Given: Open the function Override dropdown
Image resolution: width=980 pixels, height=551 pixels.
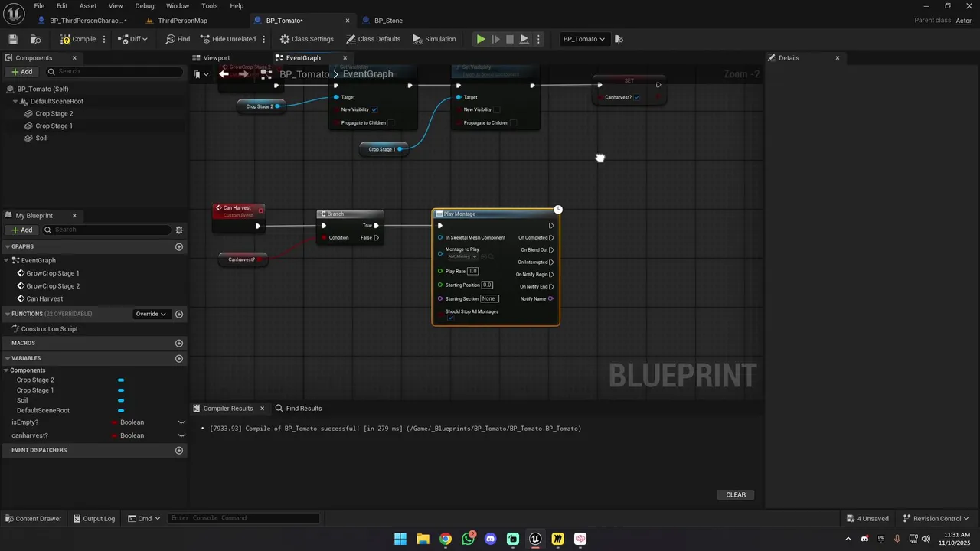Looking at the screenshot, I should 151,314.
